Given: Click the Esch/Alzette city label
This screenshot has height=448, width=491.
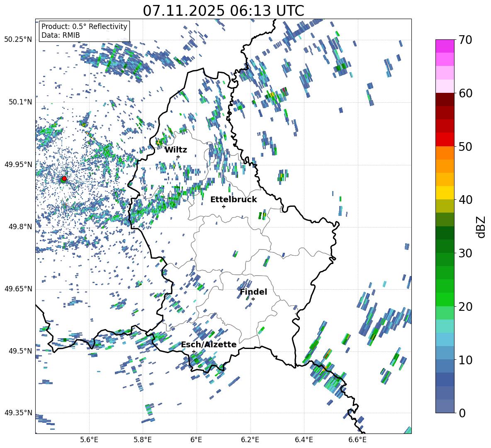Looking at the screenshot, I should coord(209,344).
